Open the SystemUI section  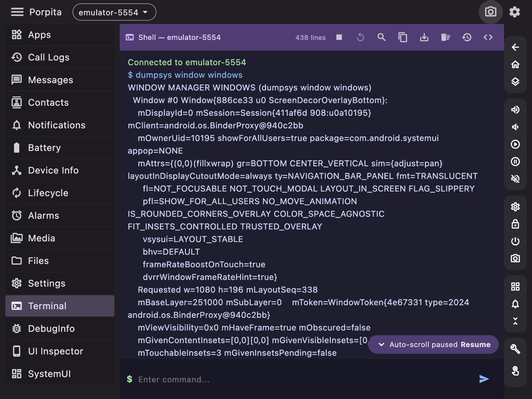(x=60, y=374)
